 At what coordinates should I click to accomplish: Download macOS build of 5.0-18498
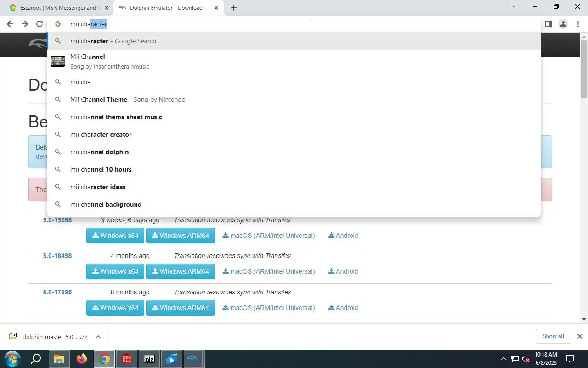click(x=269, y=271)
